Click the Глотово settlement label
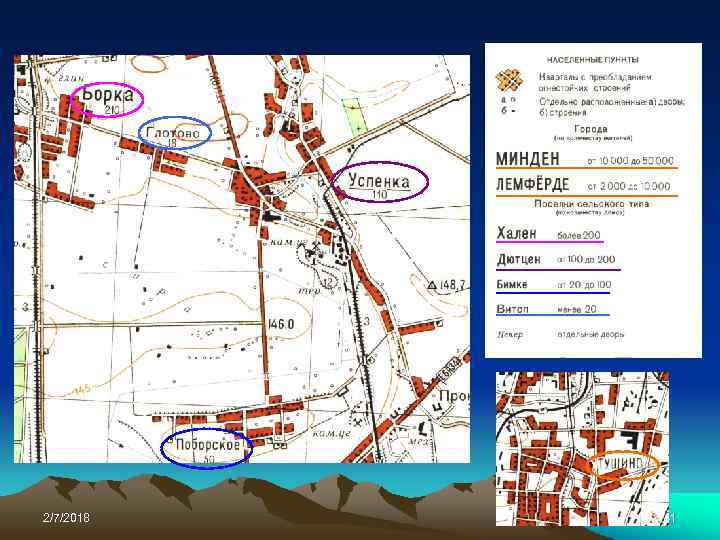This screenshot has width=720, height=540. tap(173, 133)
